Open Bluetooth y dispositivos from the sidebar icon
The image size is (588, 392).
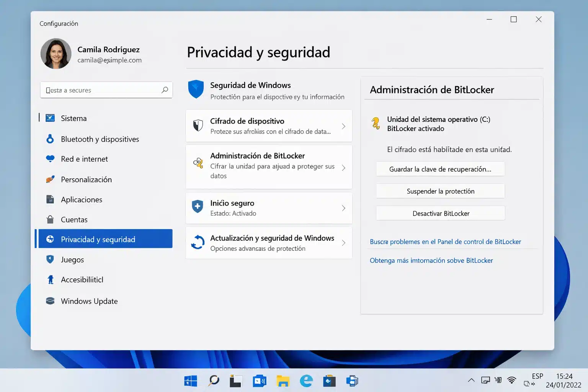[50, 139]
